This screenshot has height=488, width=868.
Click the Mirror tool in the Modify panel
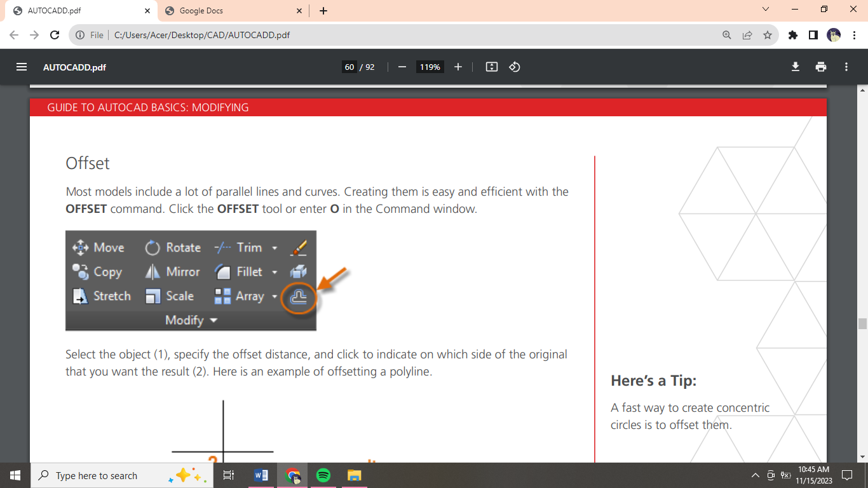point(172,271)
